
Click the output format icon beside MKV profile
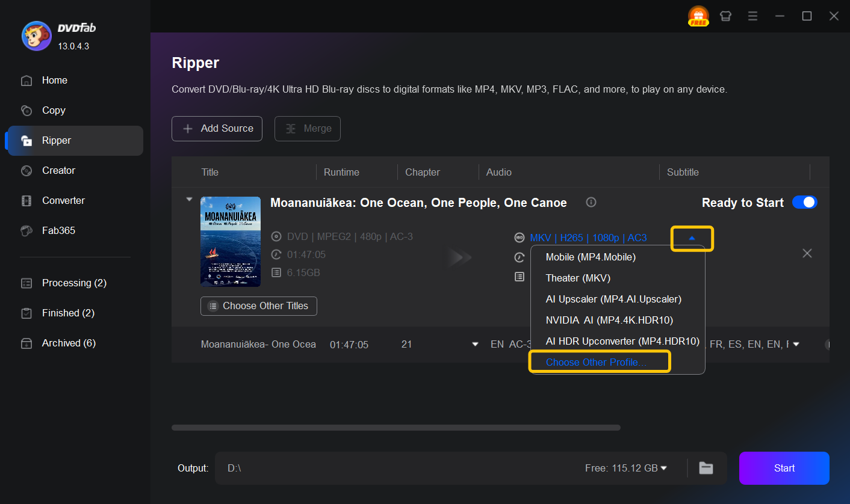[520, 238]
